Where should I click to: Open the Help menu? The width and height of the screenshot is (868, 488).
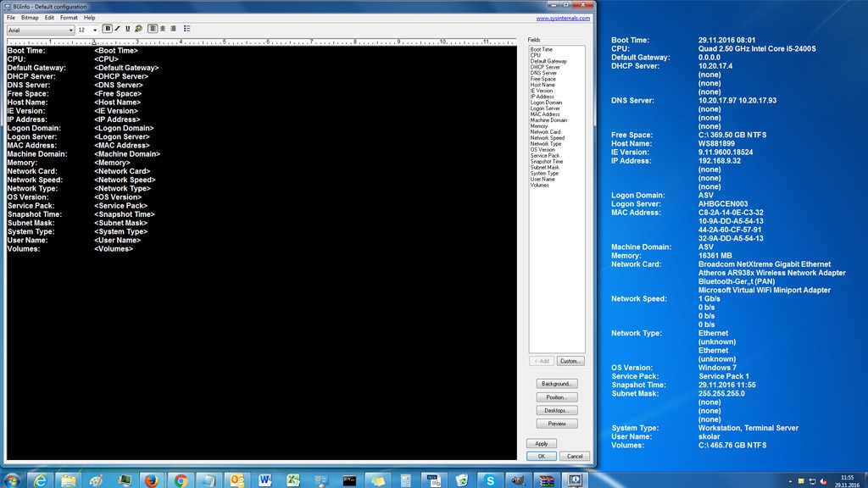[x=89, y=18]
